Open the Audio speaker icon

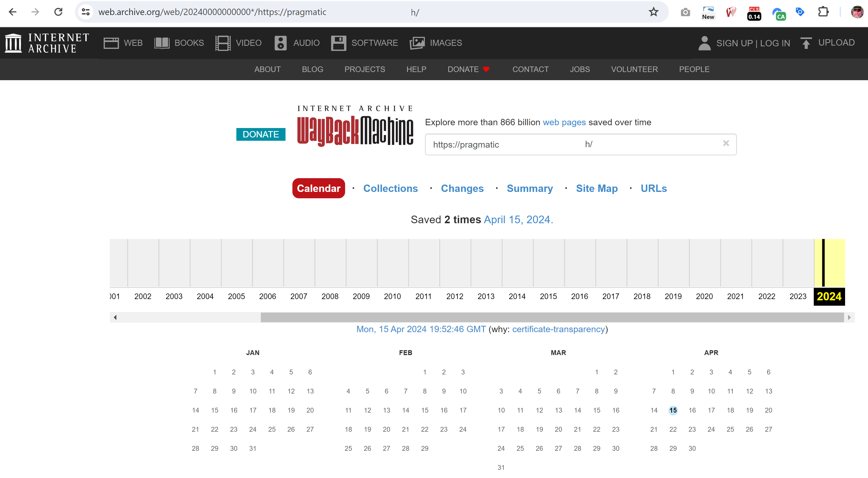coord(280,43)
